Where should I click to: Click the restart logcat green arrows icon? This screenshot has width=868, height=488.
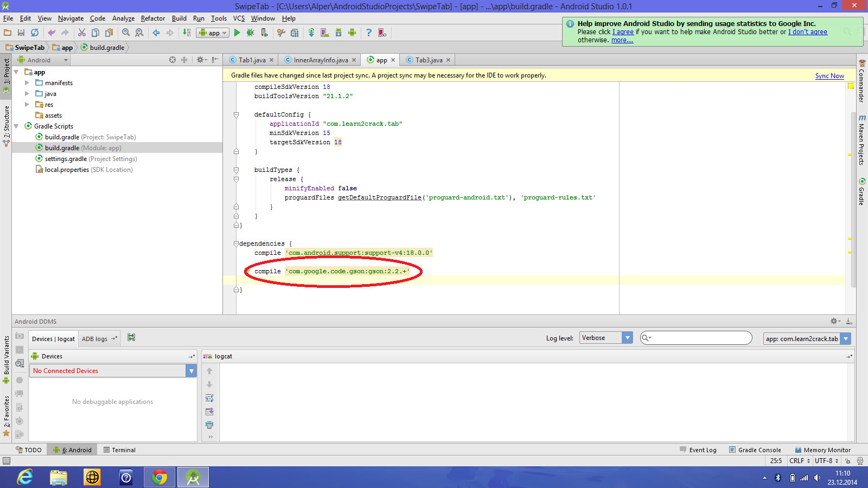[x=131, y=337]
